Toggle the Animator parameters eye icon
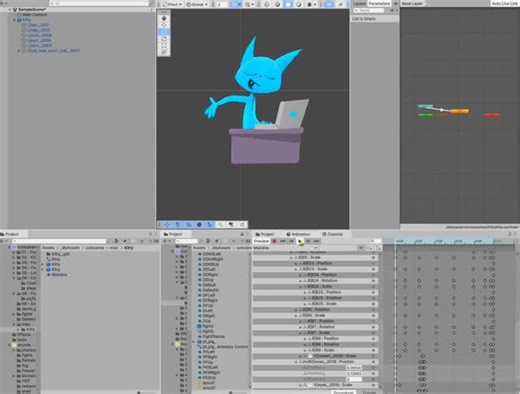The height and width of the screenshot is (394, 520). click(396, 3)
